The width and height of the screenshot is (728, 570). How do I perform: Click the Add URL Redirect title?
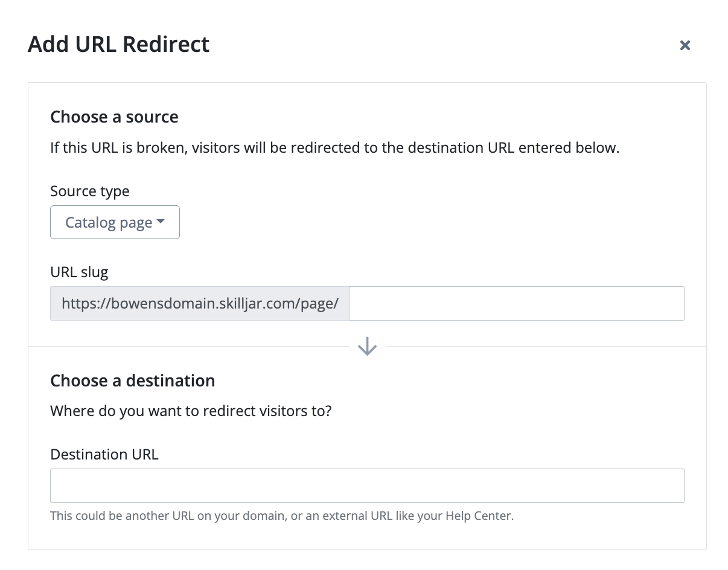(119, 45)
